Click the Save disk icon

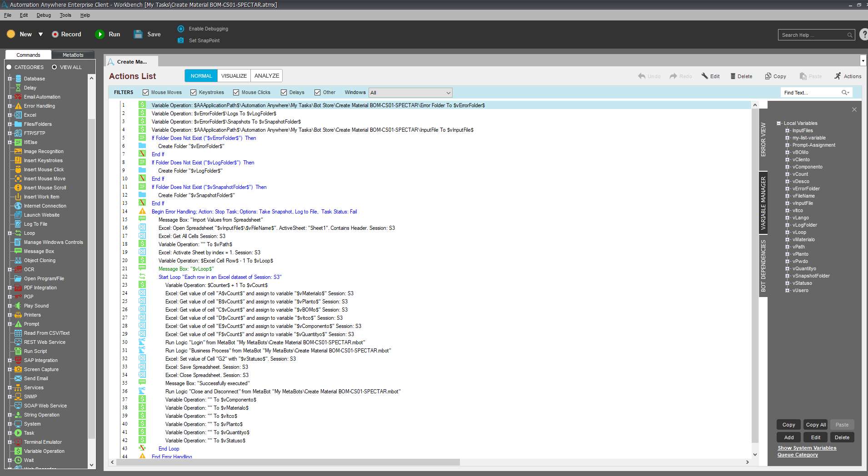pos(138,35)
